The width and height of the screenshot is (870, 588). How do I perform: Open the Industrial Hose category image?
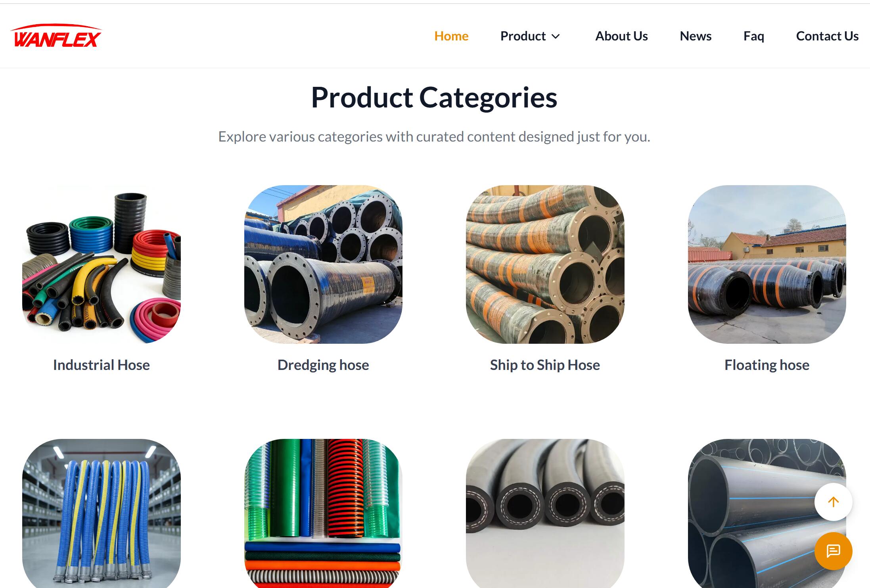(102, 264)
